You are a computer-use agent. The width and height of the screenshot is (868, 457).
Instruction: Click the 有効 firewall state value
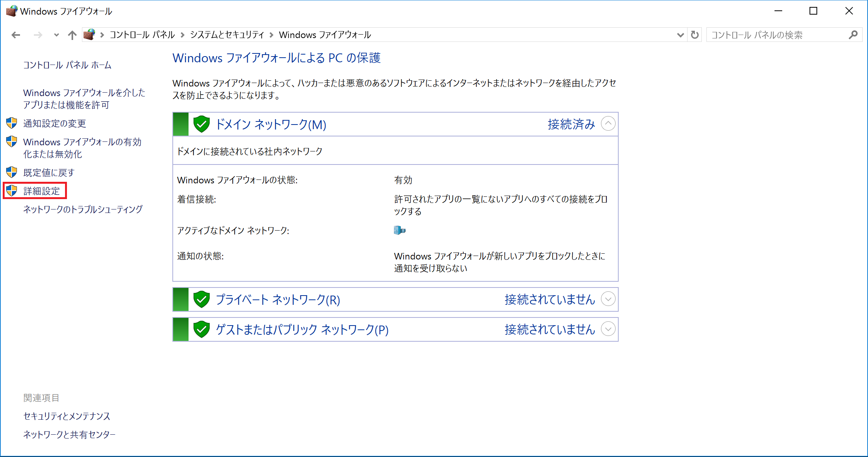point(403,180)
